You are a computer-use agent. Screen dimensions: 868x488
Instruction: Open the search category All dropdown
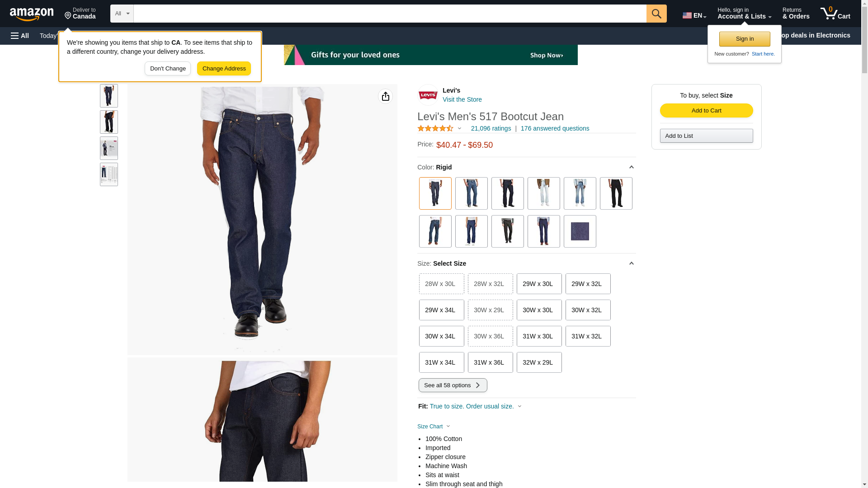tap(122, 14)
